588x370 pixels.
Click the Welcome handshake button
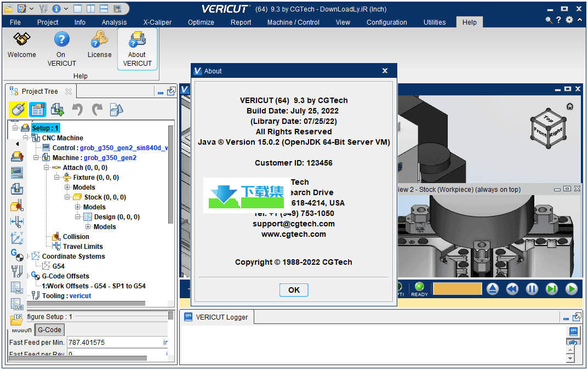22,45
